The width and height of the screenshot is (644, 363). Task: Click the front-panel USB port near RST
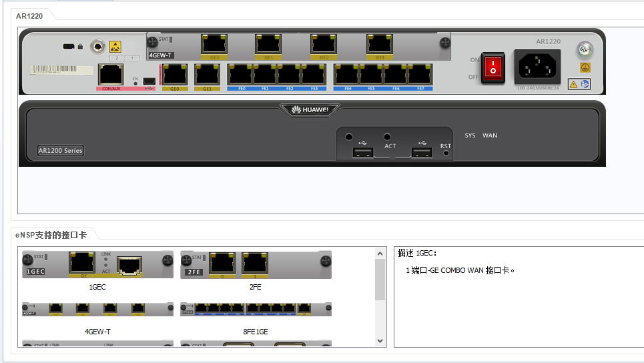pyautogui.click(x=422, y=152)
